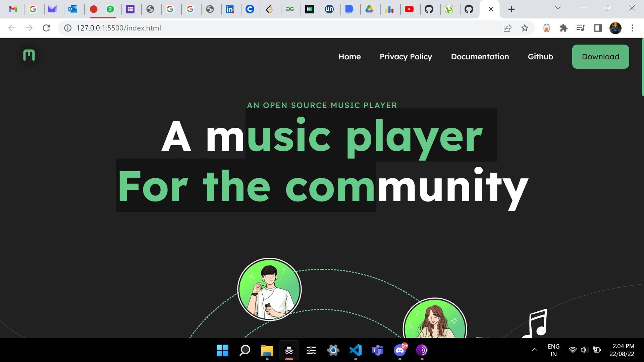The width and height of the screenshot is (644, 362).
Task: Click the share page icon
Action: click(x=507, y=28)
